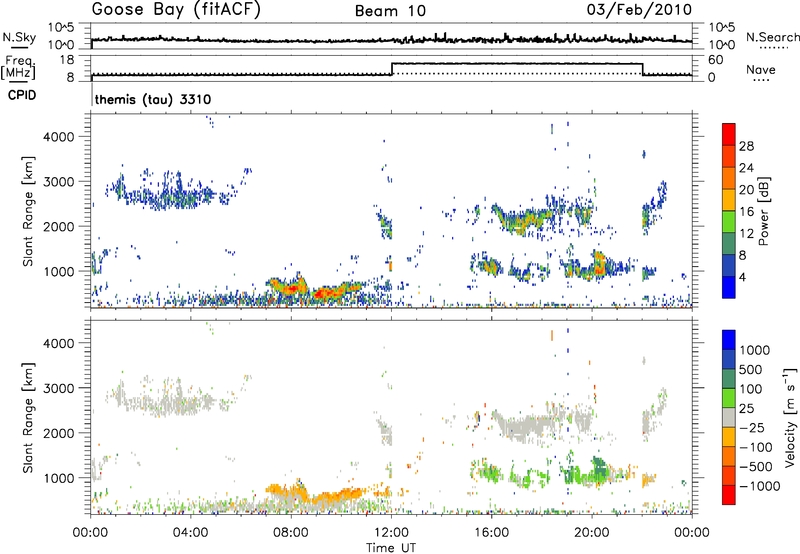The width and height of the screenshot is (800, 554).
Task: Click the 2000 tick on velocity panel
Action: 61,433
